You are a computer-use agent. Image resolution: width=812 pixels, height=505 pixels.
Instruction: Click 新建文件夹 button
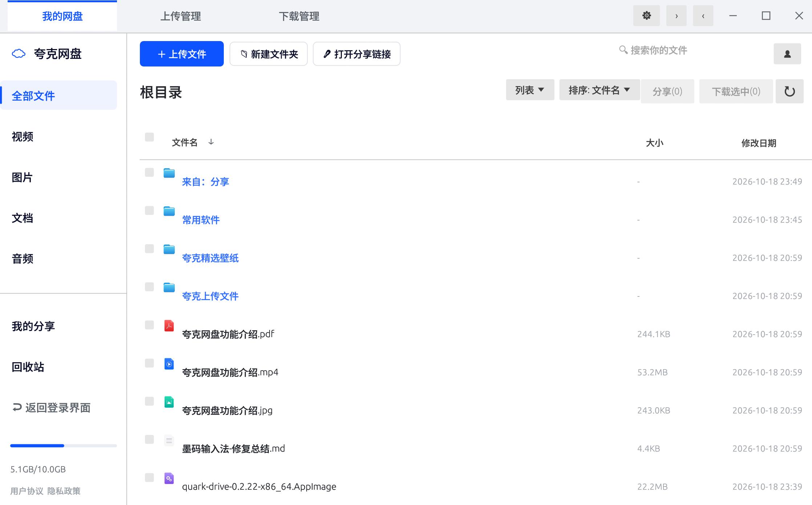268,54
